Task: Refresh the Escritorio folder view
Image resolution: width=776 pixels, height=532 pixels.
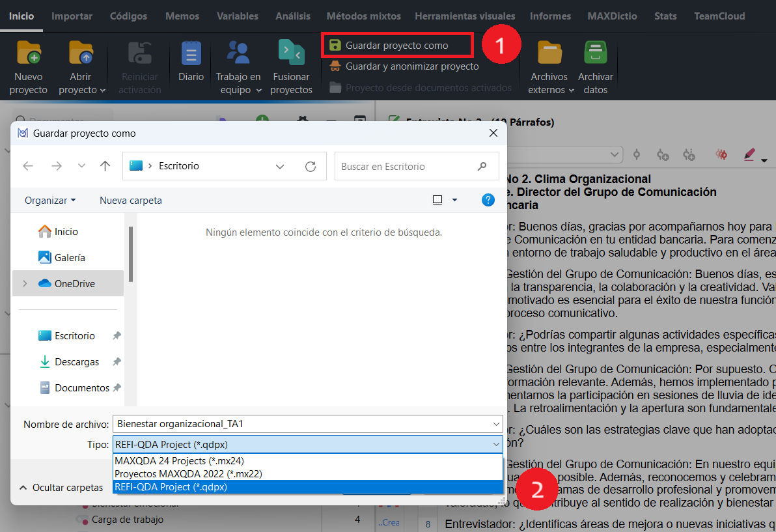Action: [311, 166]
